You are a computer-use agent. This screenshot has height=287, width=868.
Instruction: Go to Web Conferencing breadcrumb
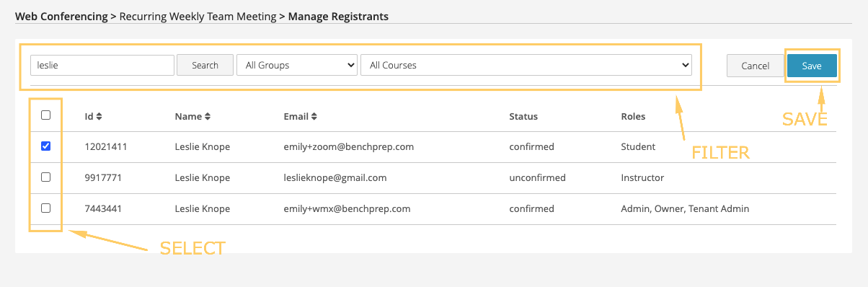(61, 16)
